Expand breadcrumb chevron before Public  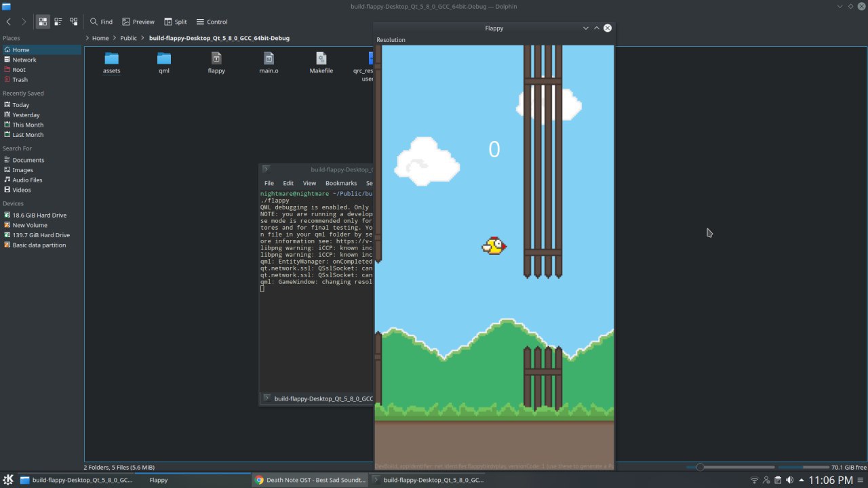tap(115, 38)
